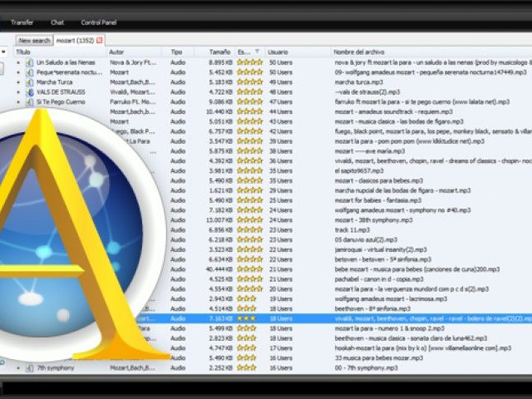Select the mozart (1352) search tab
The image size is (532, 399).
coord(75,41)
